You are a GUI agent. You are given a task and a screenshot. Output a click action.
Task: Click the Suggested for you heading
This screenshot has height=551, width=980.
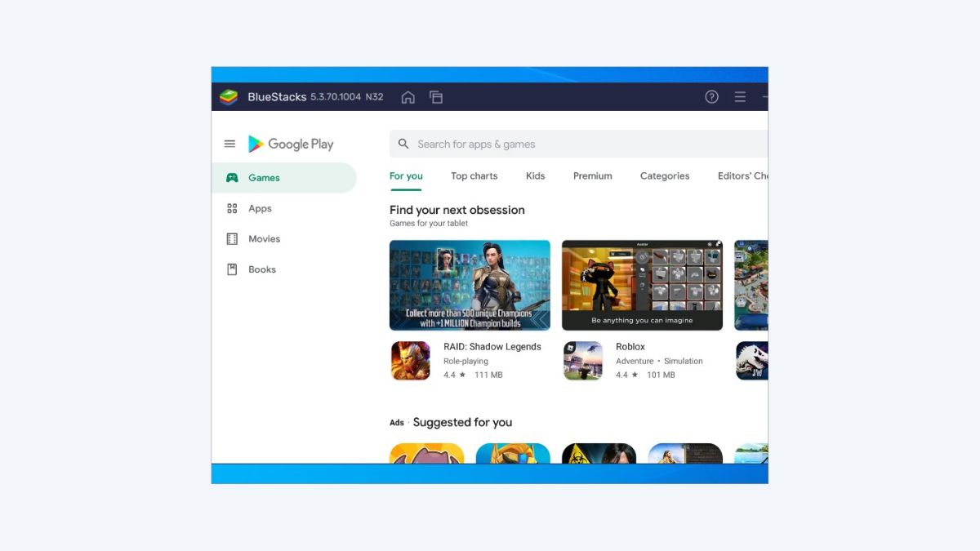[462, 422]
